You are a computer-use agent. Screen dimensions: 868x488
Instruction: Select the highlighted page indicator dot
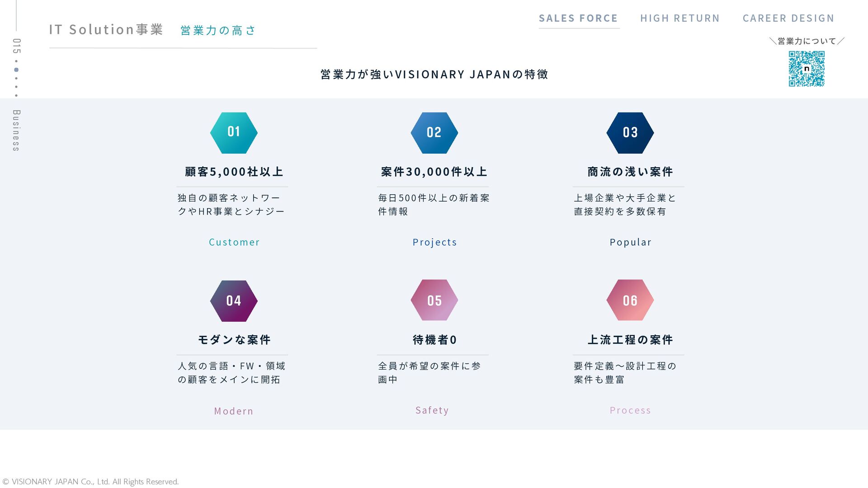click(x=16, y=70)
